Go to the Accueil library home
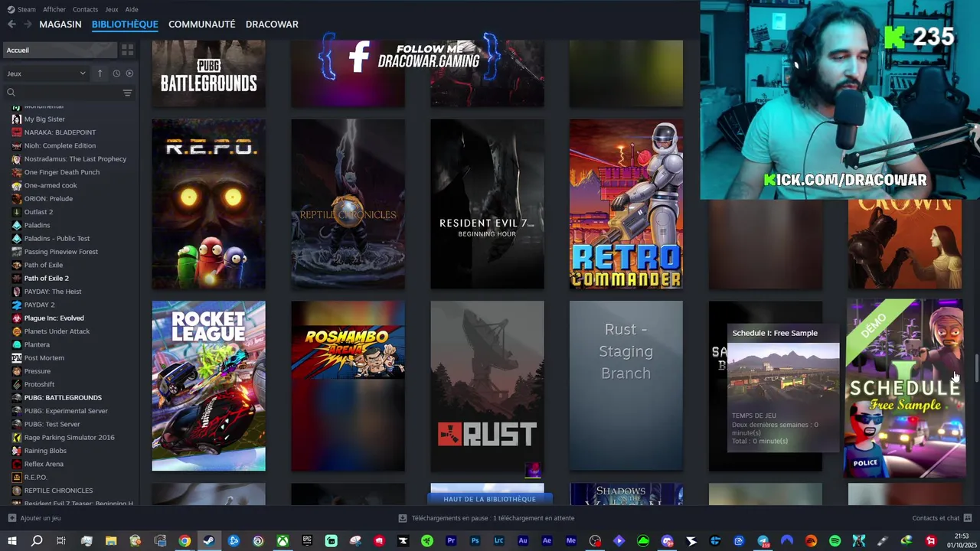This screenshot has height=551, width=980. click(x=60, y=50)
